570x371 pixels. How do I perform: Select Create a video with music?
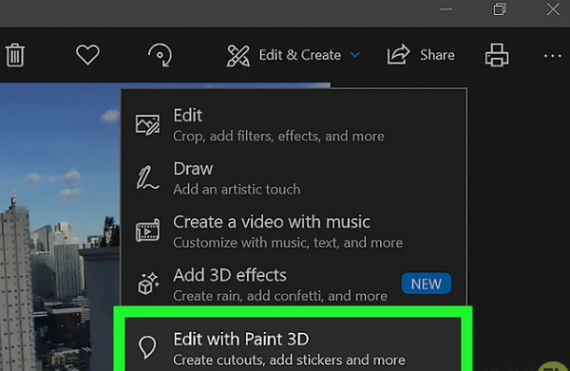294,231
